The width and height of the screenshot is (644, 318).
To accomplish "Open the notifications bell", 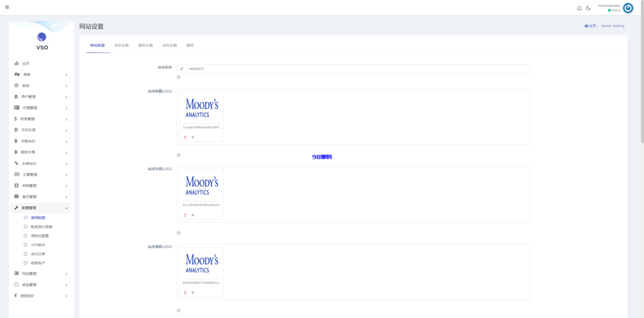I will tap(579, 8).
